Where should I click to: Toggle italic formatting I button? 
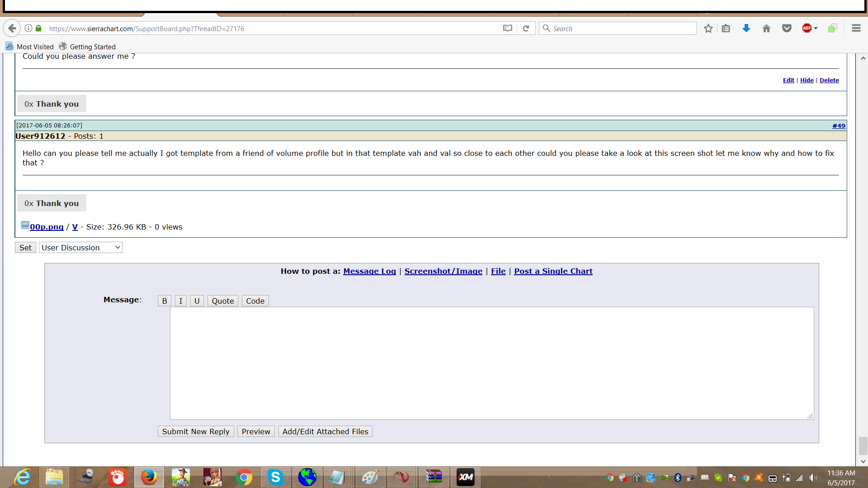pos(181,301)
